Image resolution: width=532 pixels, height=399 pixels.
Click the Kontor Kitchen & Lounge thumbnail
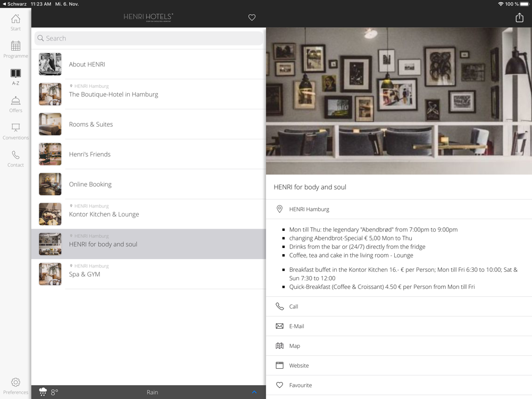50,214
